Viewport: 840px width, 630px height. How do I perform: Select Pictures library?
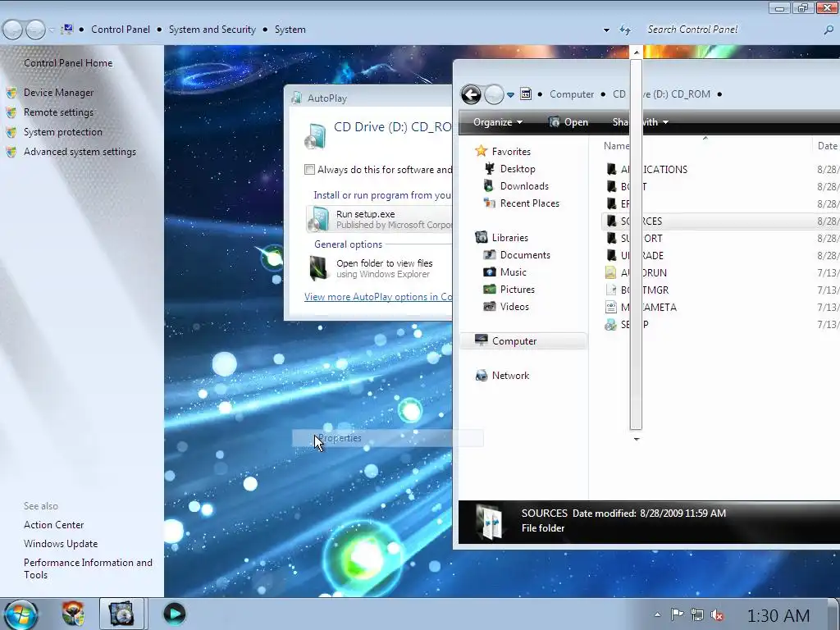(517, 290)
